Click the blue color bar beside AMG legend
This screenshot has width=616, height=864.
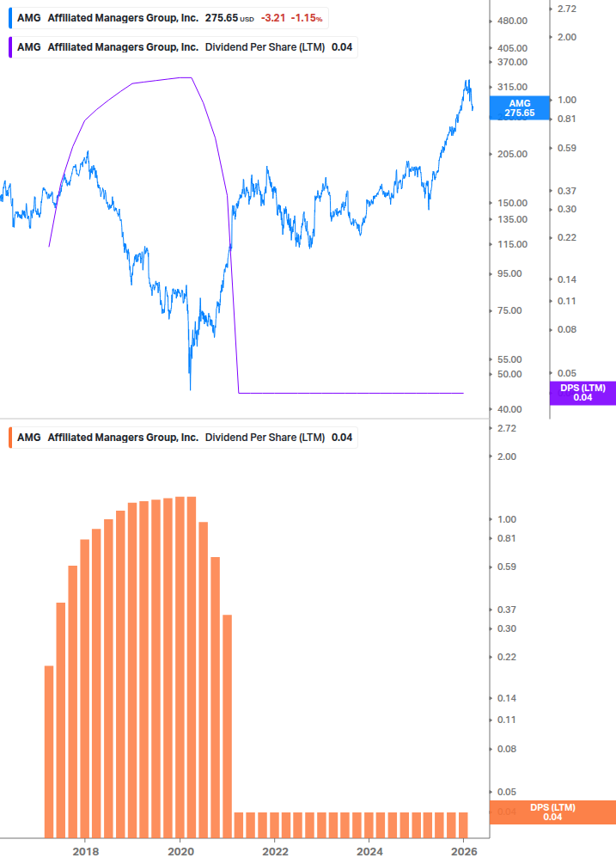[x=10, y=18]
